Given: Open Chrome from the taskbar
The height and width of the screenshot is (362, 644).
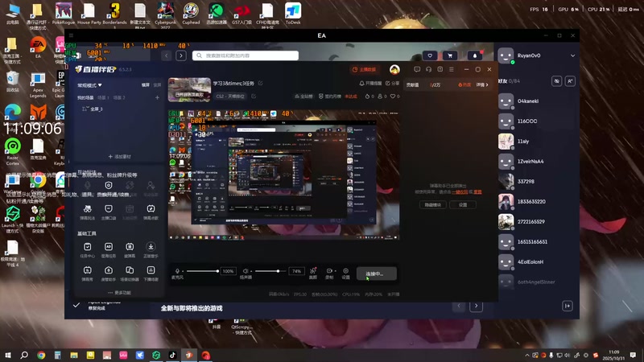Looking at the screenshot, I should (x=41, y=355).
